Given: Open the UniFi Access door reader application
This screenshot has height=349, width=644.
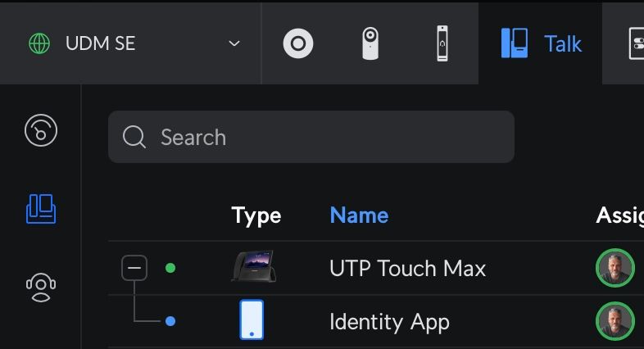Looking at the screenshot, I should coord(442,43).
